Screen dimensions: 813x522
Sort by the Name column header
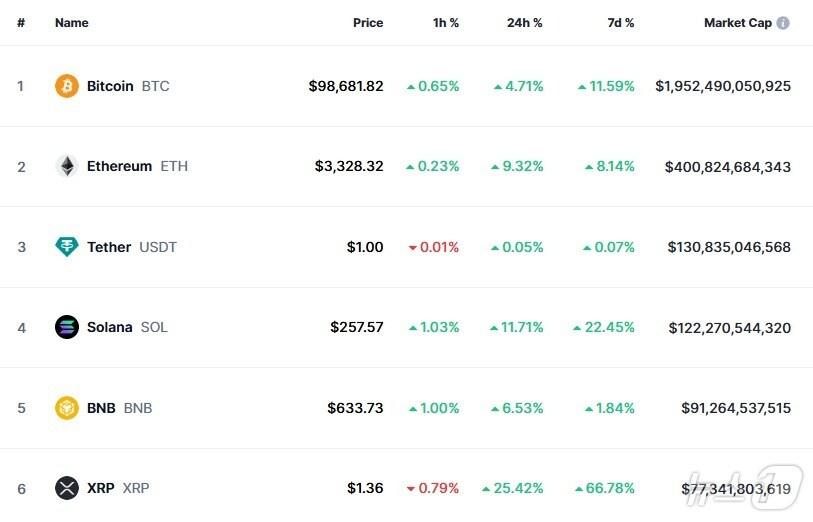[71, 23]
